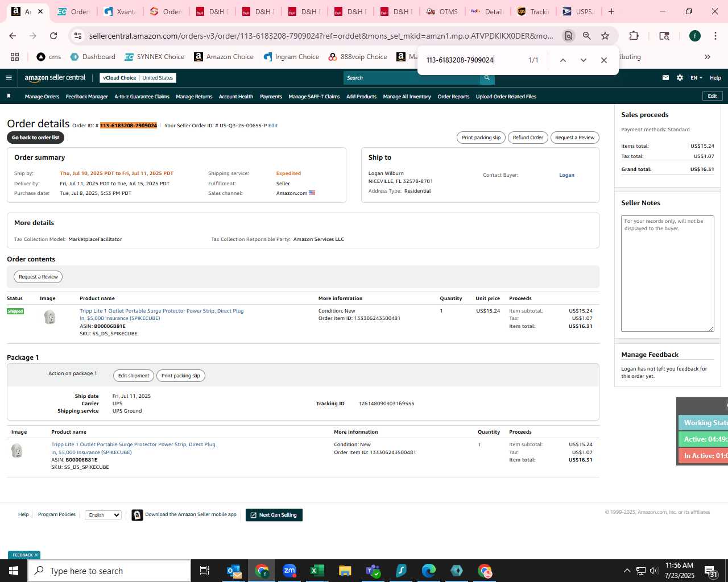Viewport: 728px width, 582px height.
Task: Open Tripp Lite product link in order contents
Action: pyautogui.click(x=162, y=315)
